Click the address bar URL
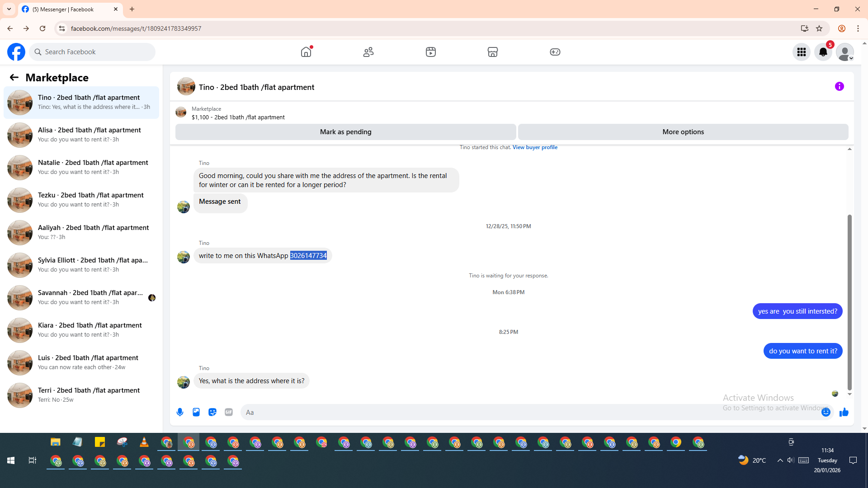The width and height of the screenshot is (868, 488). (136, 28)
